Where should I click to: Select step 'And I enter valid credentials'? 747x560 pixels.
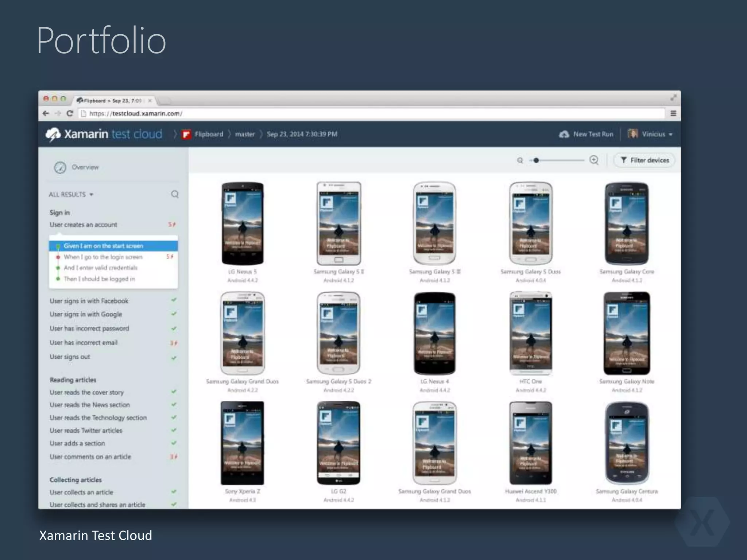(x=113, y=268)
